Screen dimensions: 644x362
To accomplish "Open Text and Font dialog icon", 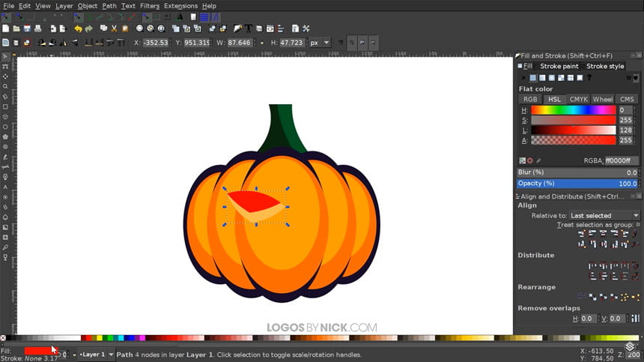I will click(x=249, y=28).
